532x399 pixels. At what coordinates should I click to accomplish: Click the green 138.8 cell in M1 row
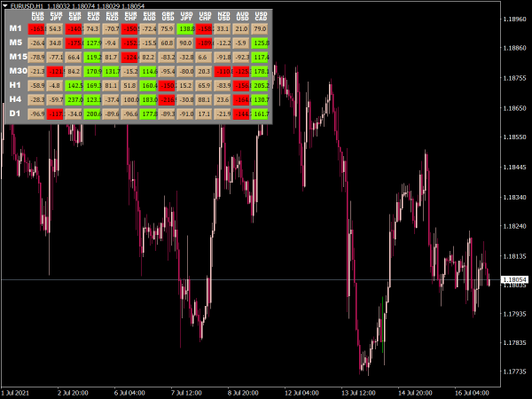pyautogui.click(x=185, y=29)
